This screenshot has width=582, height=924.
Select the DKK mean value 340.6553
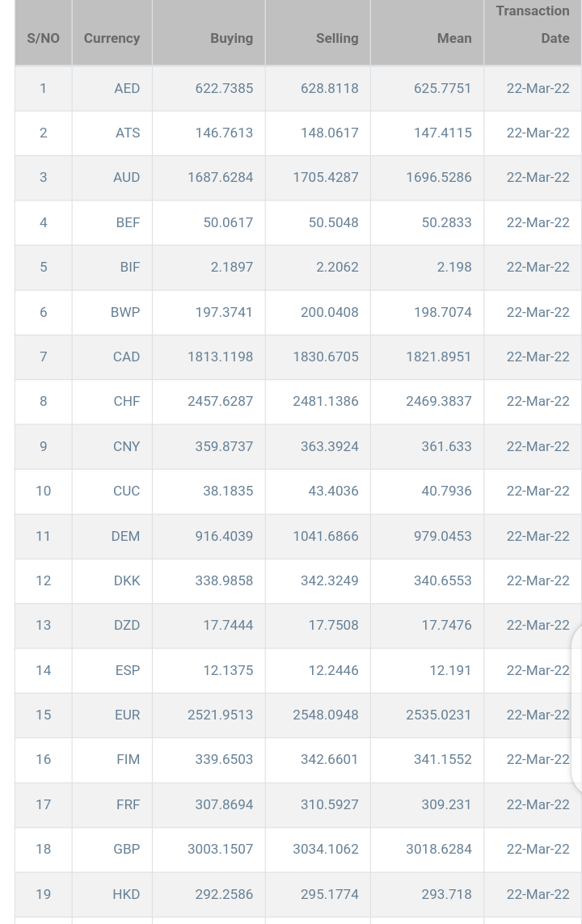coord(442,580)
